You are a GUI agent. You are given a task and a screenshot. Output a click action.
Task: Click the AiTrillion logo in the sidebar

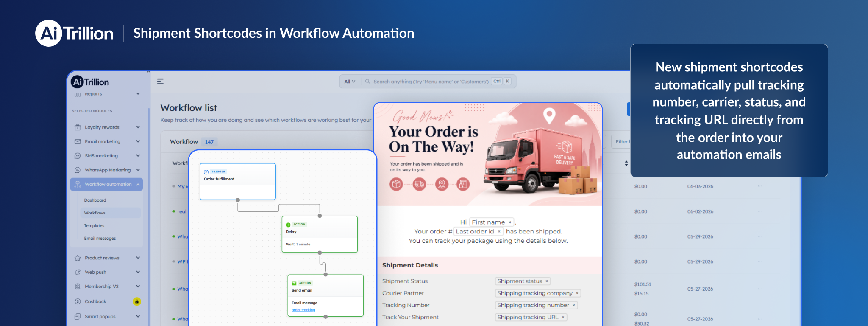(x=90, y=82)
